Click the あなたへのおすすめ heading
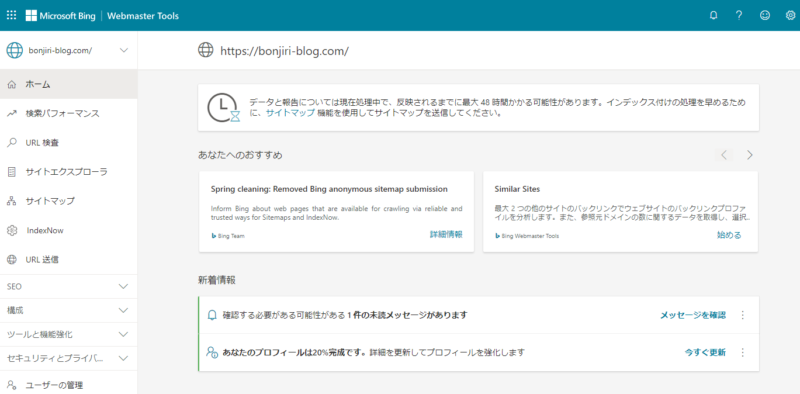Screen dimensions: 800x394 coord(240,155)
